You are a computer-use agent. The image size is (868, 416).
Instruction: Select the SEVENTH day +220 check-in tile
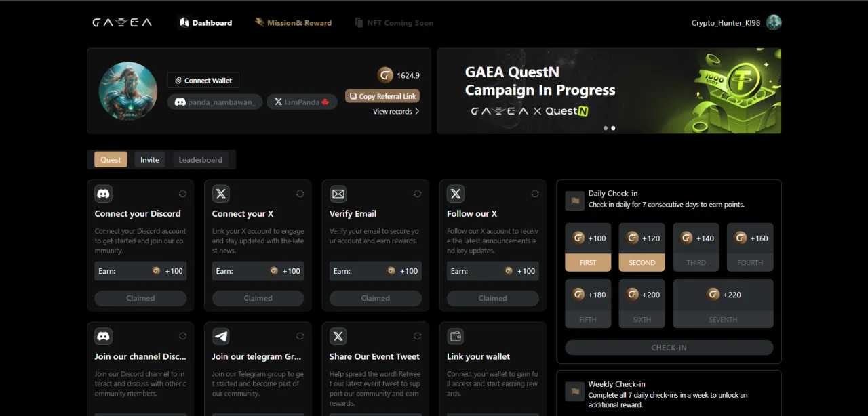tap(724, 304)
